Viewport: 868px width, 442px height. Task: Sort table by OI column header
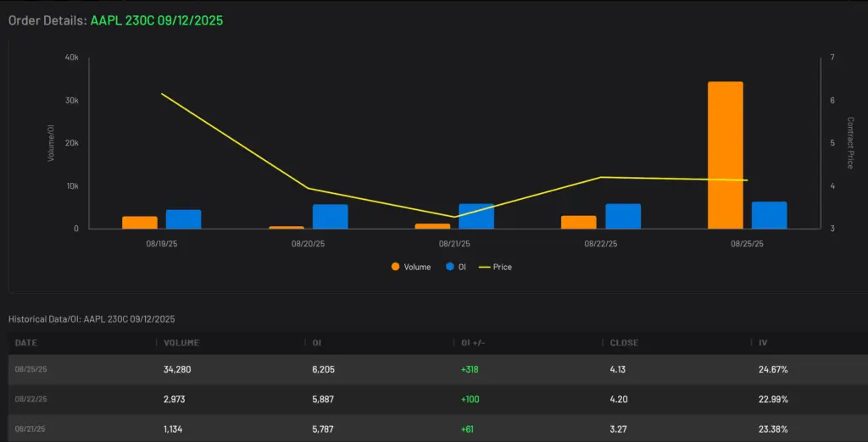(317, 343)
